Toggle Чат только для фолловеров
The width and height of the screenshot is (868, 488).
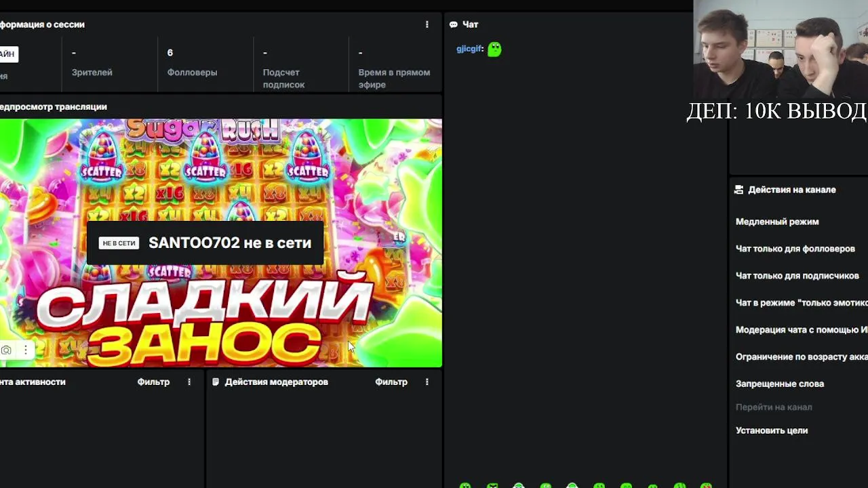(795, 249)
